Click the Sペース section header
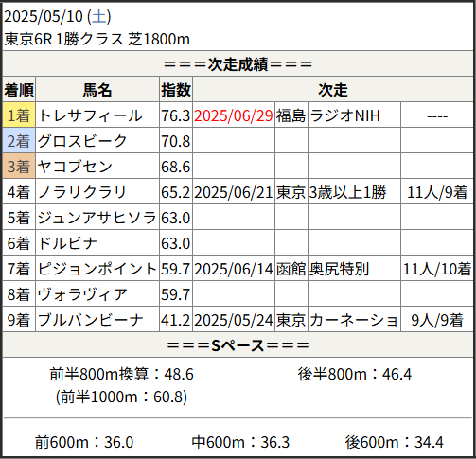 tap(238, 345)
